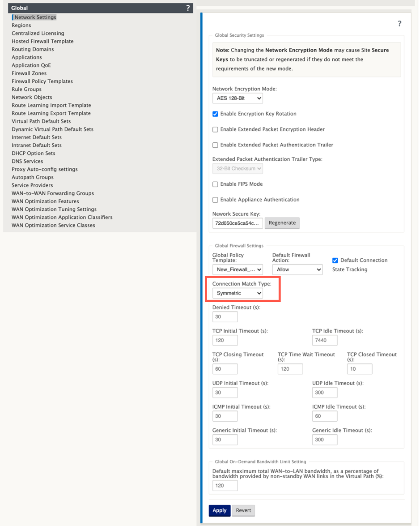The width and height of the screenshot is (420, 526).
Task: Open Firewall Policy Templates
Action: point(42,81)
